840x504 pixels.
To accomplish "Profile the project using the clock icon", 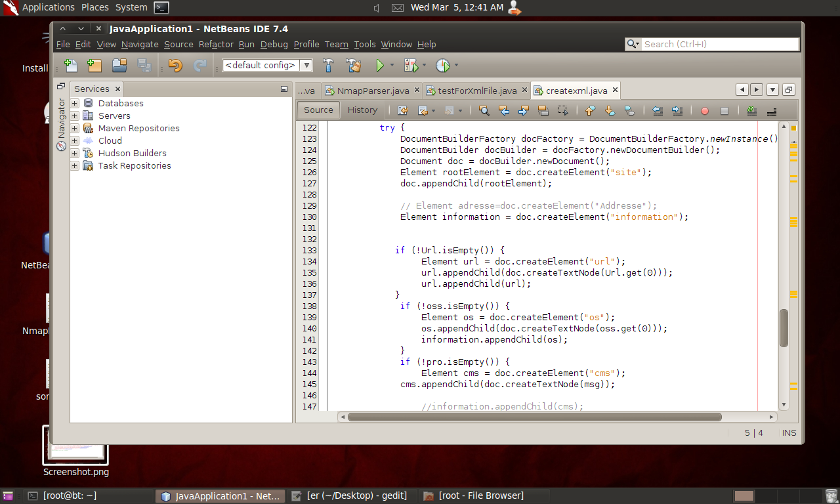I will pyautogui.click(x=443, y=65).
